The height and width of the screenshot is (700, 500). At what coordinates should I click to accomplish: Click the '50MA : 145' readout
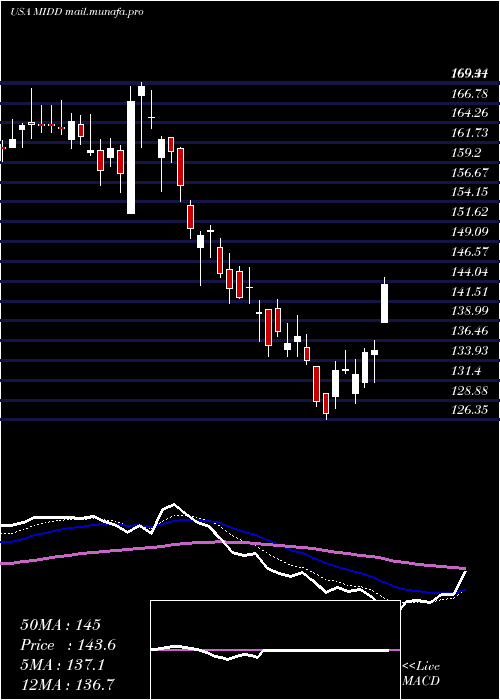(x=61, y=625)
